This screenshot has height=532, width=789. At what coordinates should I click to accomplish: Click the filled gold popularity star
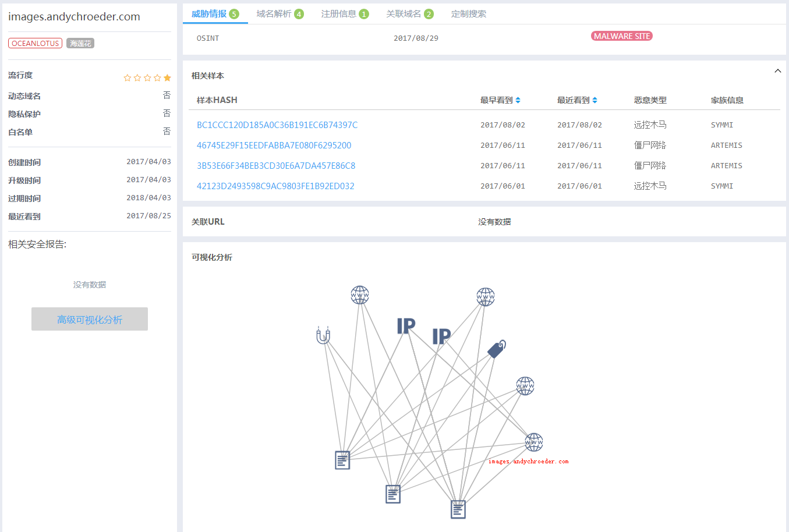pyautogui.click(x=167, y=78)
